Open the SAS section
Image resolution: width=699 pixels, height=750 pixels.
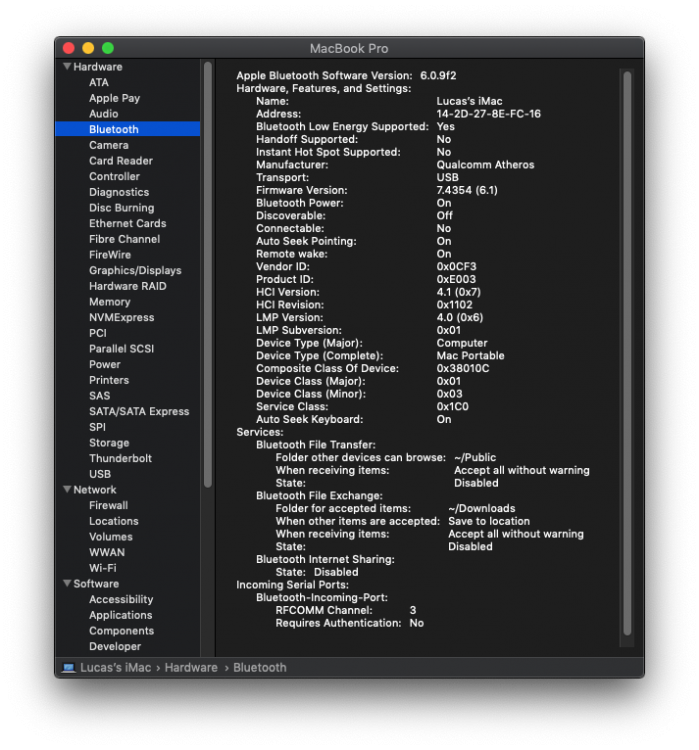tap(100, 396)
